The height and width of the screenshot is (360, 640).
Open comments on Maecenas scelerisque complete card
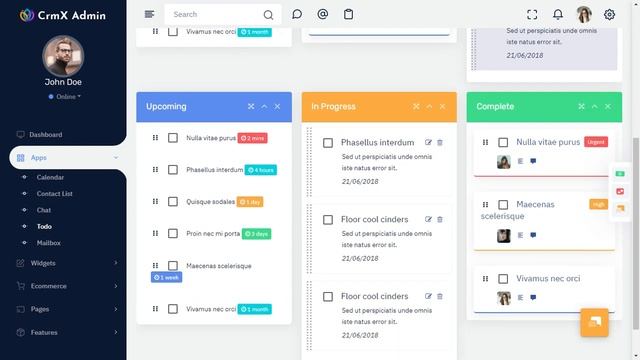click(x=533, y=235)
